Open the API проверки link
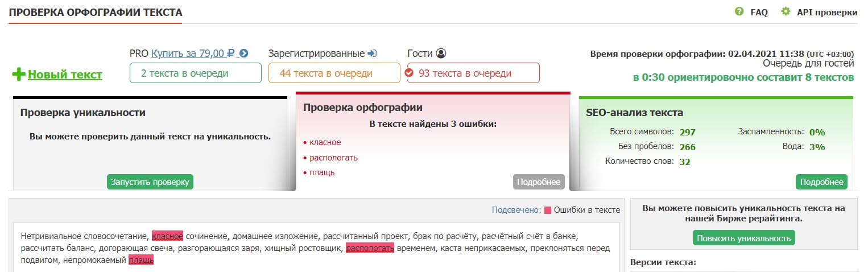The height and width of the screenshot is (272, 868). [827, 12]
